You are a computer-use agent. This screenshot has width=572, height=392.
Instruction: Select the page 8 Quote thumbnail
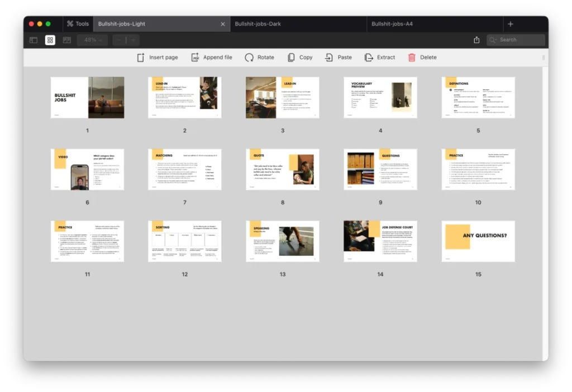[282, 169]
